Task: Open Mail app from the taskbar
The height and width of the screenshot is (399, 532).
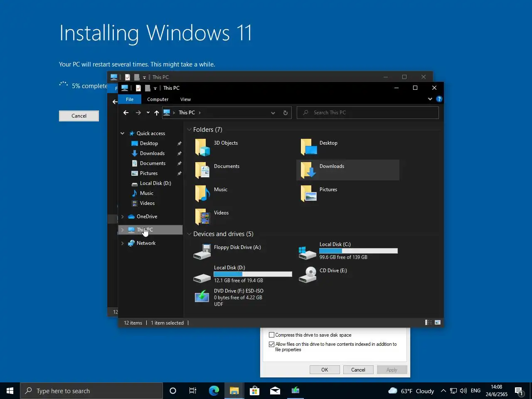Action: [x=275, y=391]
